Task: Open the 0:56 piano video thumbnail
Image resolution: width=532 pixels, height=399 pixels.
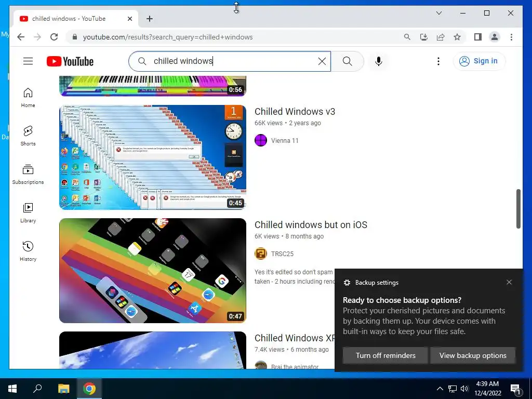Action: coord(153,86)
